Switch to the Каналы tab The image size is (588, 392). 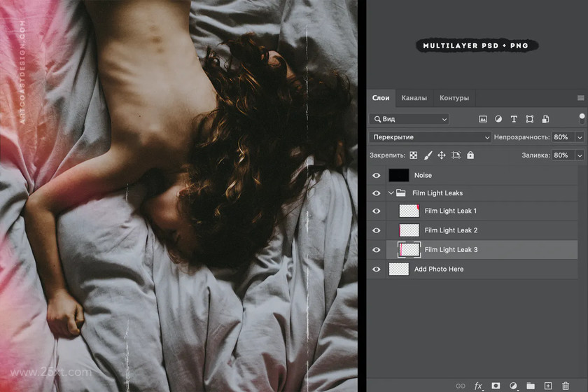click(x=414, y=98)
